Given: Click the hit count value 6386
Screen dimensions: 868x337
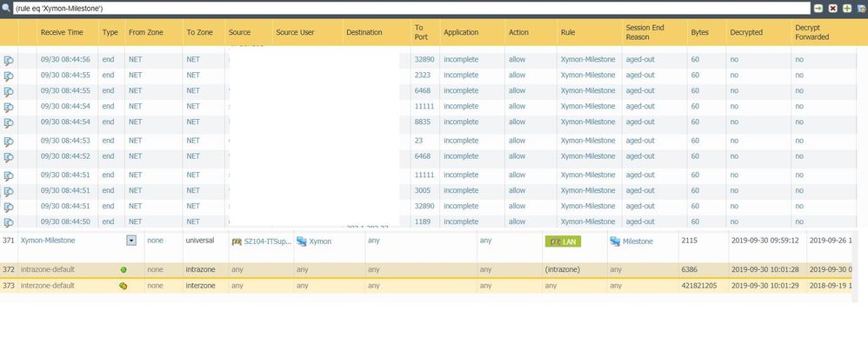Looking at the screenshot, I should click(690, 269).
